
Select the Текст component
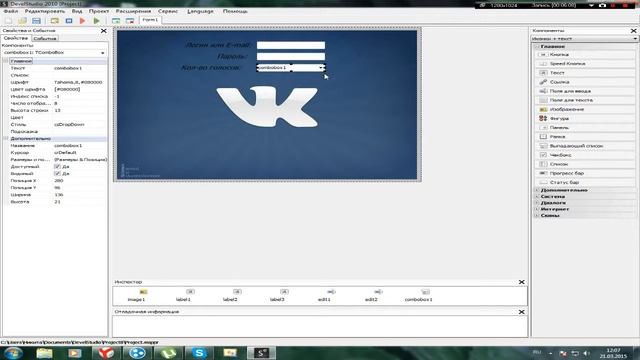[x=585, y=73]
